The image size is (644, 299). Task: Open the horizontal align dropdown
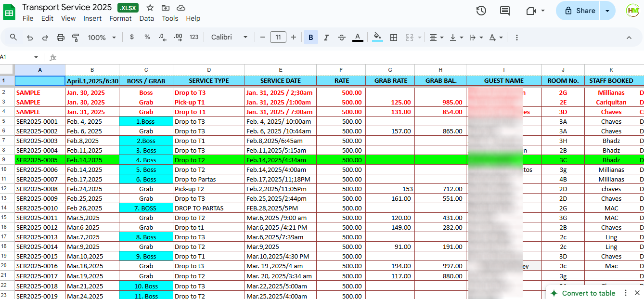[x=436, y=38]
